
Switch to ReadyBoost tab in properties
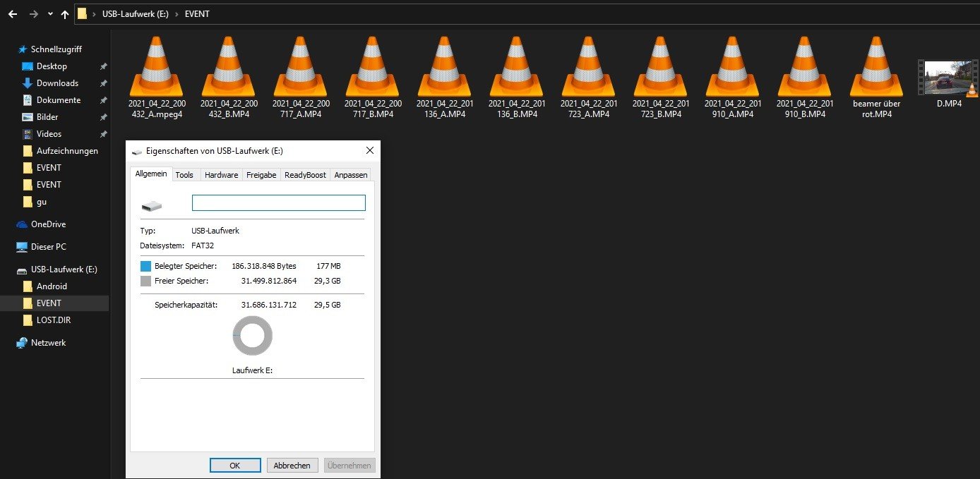[306, 175]
